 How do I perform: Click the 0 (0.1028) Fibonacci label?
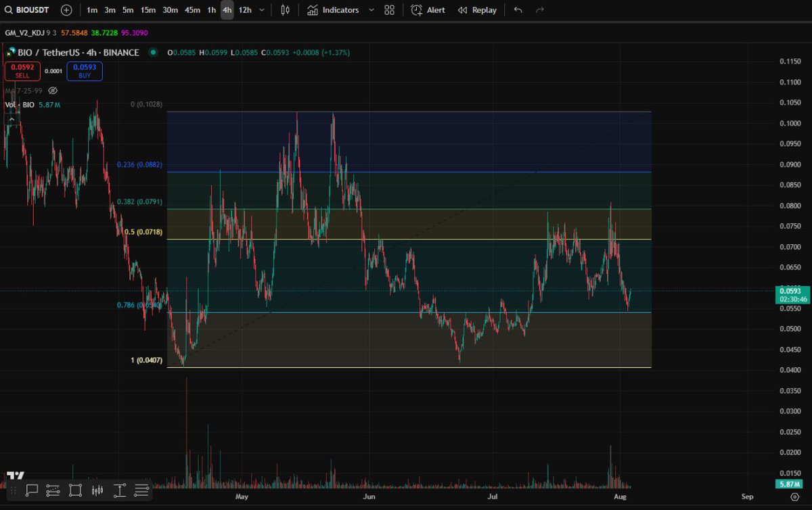(146, 105)
